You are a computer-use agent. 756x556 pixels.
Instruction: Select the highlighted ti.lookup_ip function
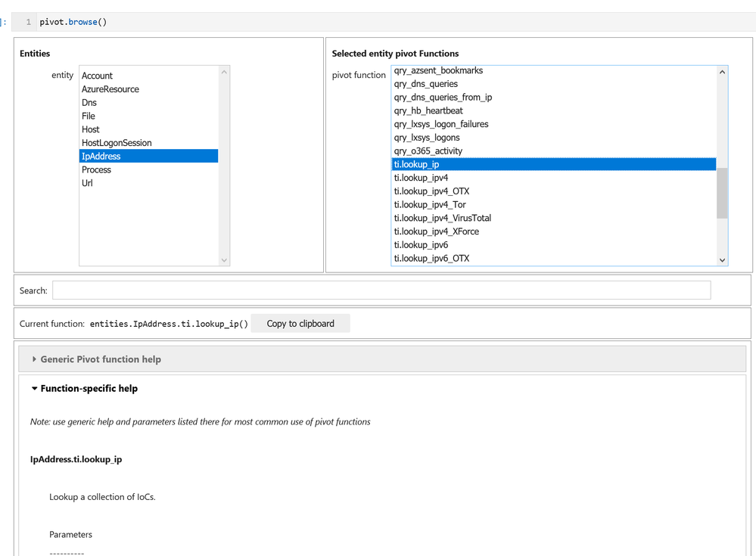pyautogui.click(x=553, y=164)
